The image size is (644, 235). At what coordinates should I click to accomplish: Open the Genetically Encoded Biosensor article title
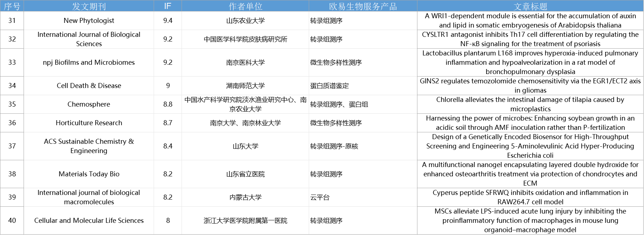(530, 146)
